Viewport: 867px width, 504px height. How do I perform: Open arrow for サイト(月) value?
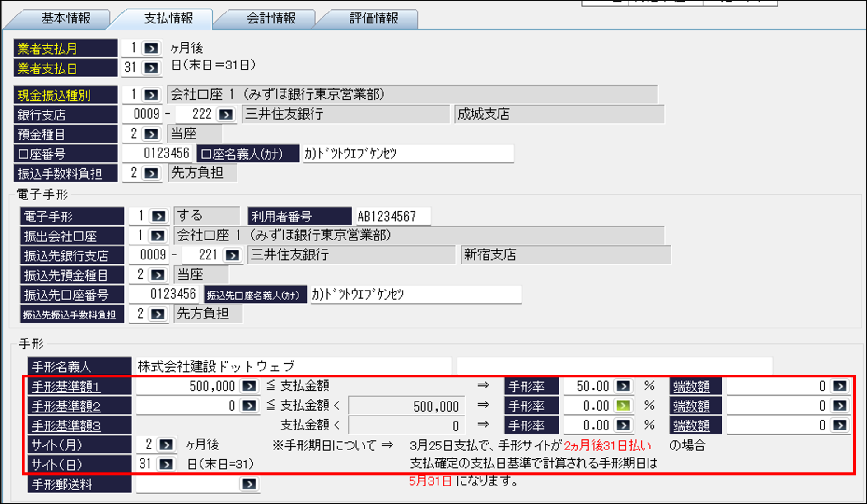coord(166,445)
